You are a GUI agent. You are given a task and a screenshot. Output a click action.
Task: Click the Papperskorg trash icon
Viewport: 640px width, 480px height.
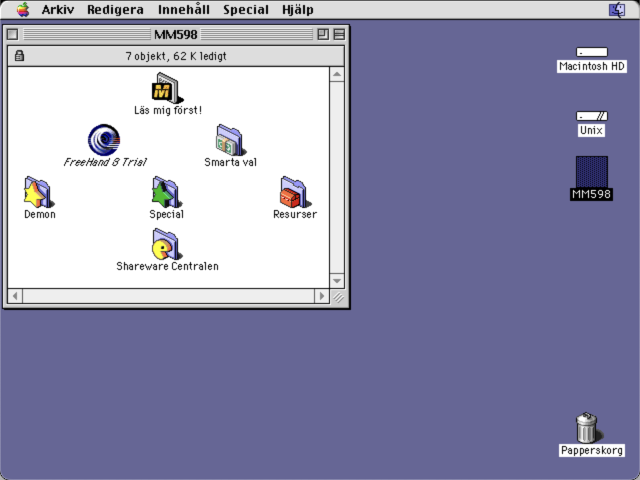click(588, 428)
